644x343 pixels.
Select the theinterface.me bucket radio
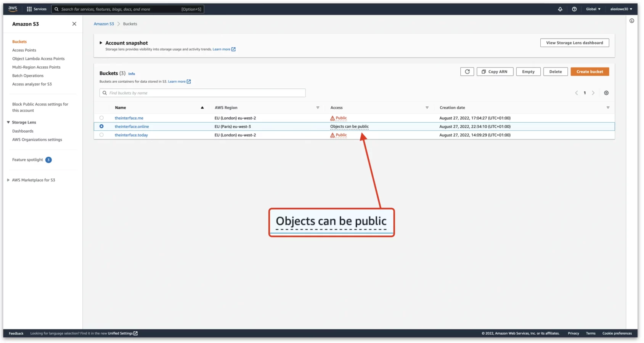101,118
